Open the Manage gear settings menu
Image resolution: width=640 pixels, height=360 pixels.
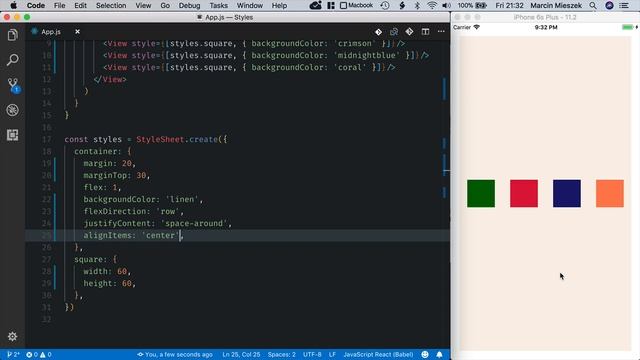tap(13, 336)
